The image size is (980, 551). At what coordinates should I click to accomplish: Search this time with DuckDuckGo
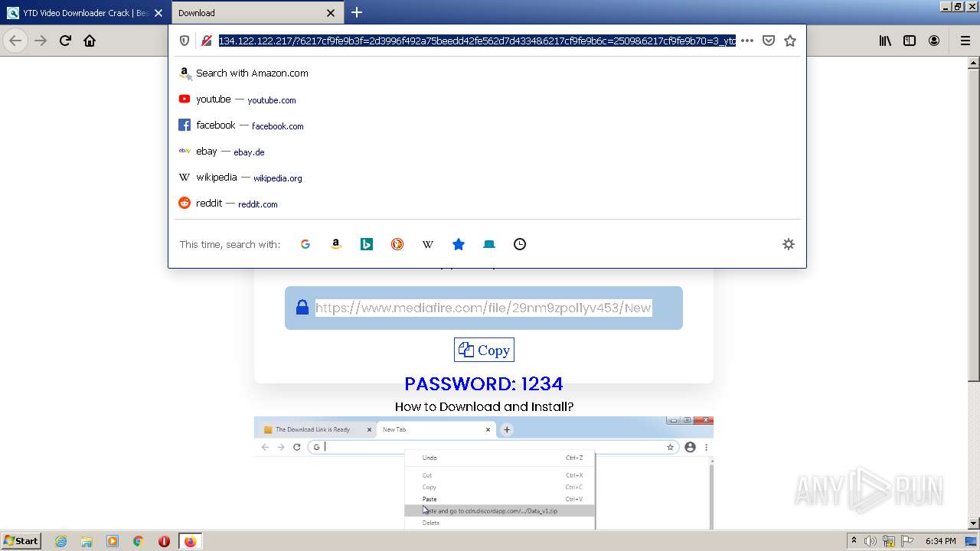[397, 244]
